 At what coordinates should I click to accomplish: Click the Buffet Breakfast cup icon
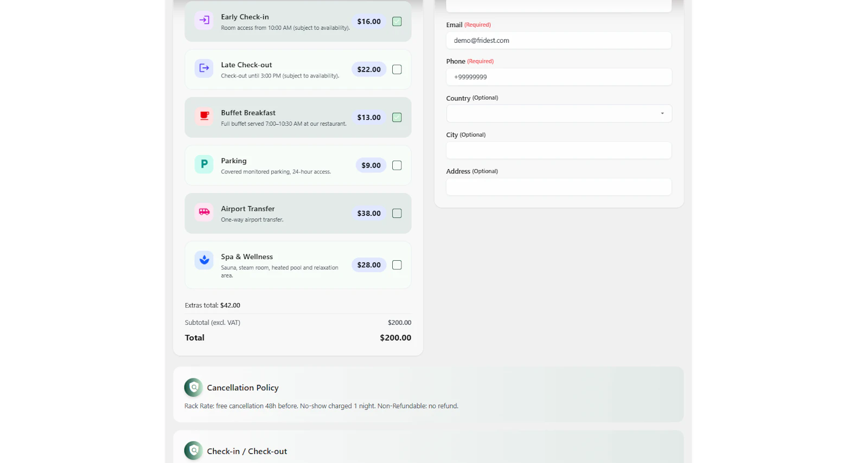click(204, 116)
